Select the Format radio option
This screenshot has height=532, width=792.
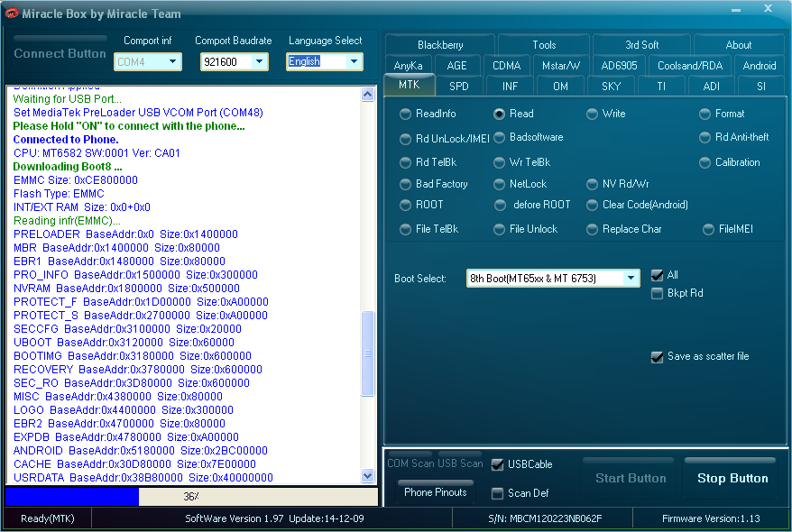705,115
